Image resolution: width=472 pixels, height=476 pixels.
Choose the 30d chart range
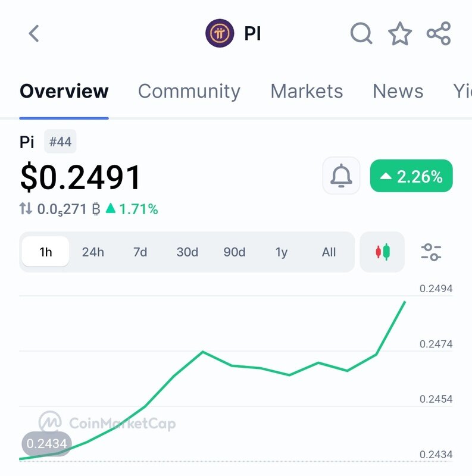point(187,252)
